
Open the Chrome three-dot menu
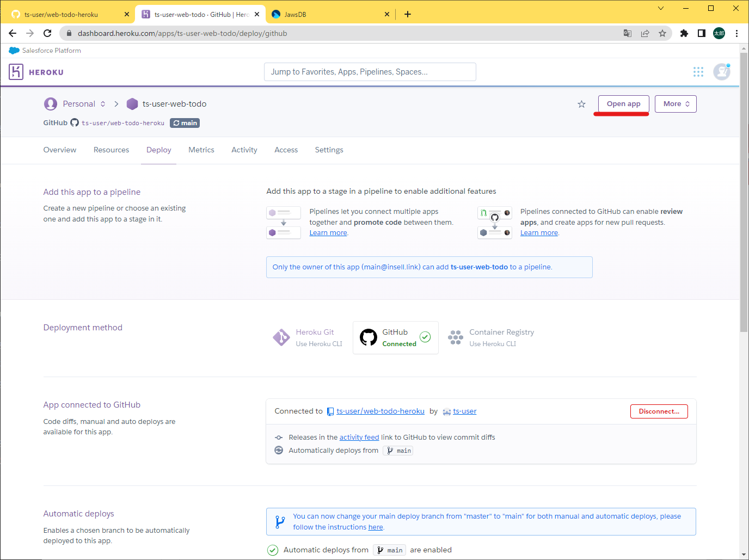[736, 33]
